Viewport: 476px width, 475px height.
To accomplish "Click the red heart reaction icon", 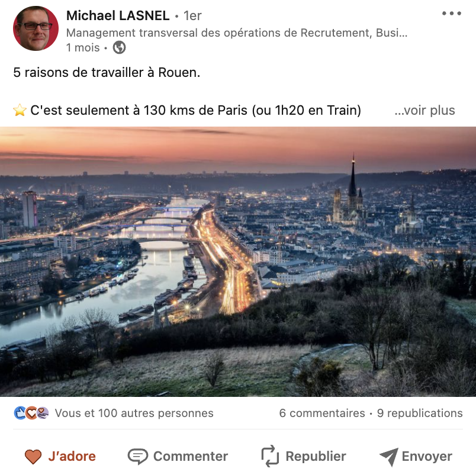I will click(x=31, y=413).
